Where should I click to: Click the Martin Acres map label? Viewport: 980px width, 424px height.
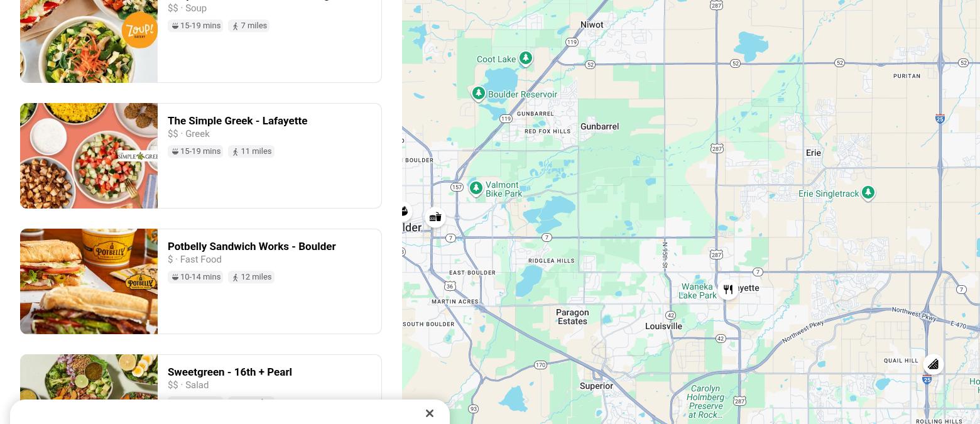coord(455,302)
